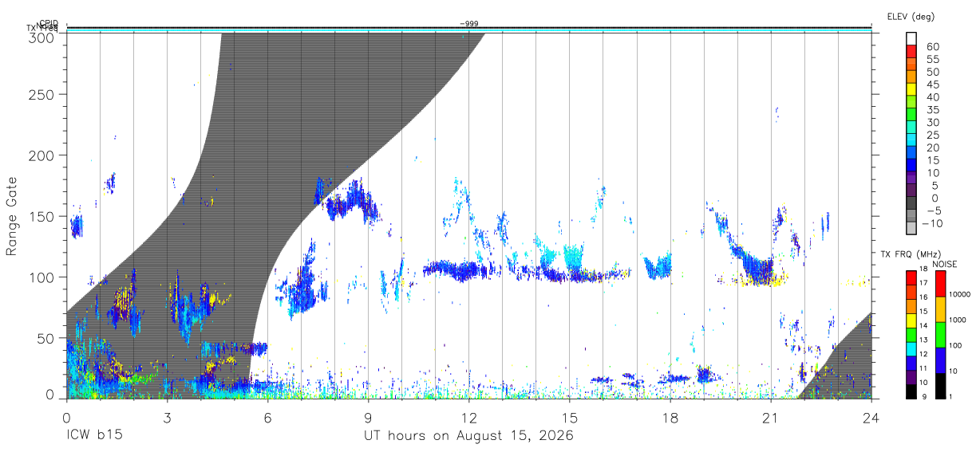The height and width of the screenshot is (452, 980).
Task: Click the x-axis tick label '24'
Action: pyautogui.click(x=871, y=419)
